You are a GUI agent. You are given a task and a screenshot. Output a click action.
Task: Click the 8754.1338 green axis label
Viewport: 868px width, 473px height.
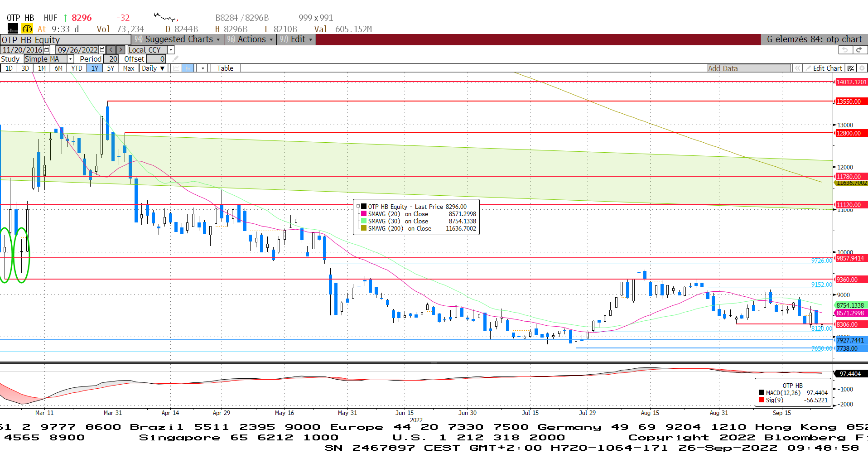[851, 305]
